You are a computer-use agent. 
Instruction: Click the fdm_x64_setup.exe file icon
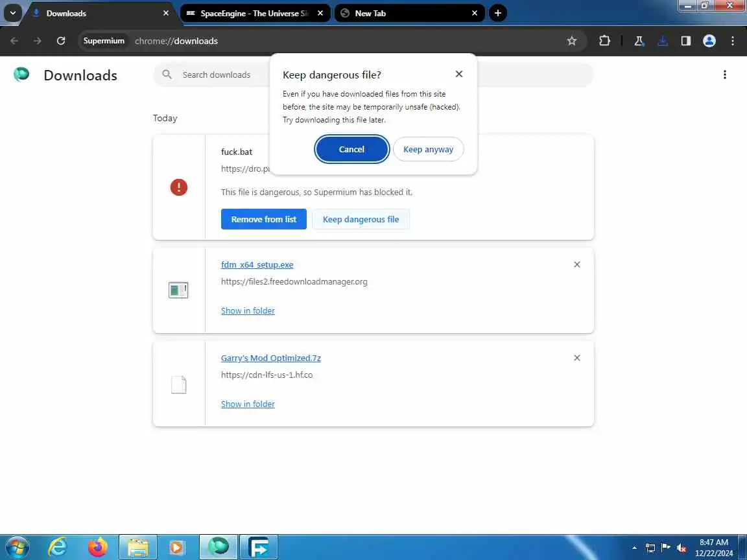(x=179, y=290)
